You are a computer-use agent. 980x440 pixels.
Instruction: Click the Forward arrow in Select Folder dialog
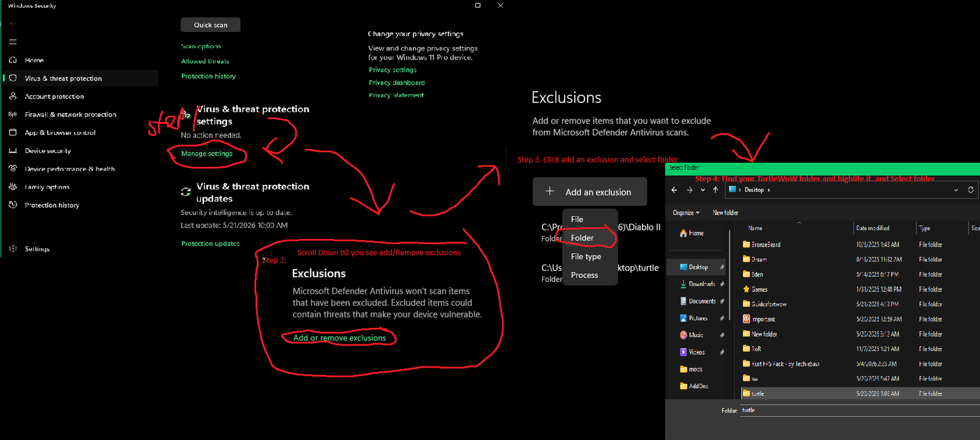click(x=689, y=190)
